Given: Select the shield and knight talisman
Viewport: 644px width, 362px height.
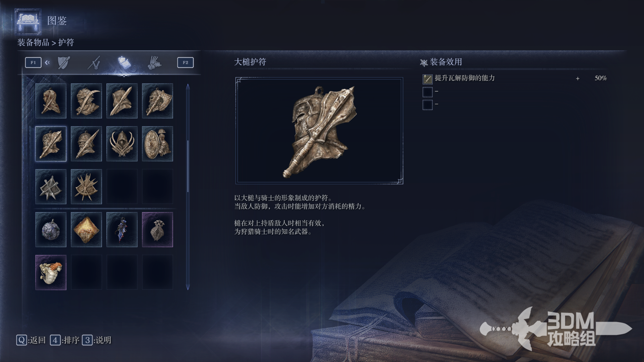Looking at the screenshot, I should click(x=157, y=144).
